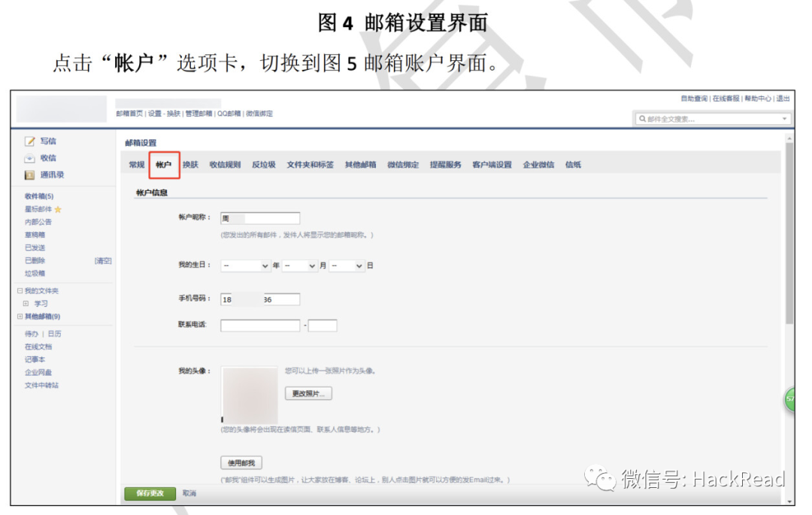
Task: Open the 信纸 tab
Action: (573, 165)
